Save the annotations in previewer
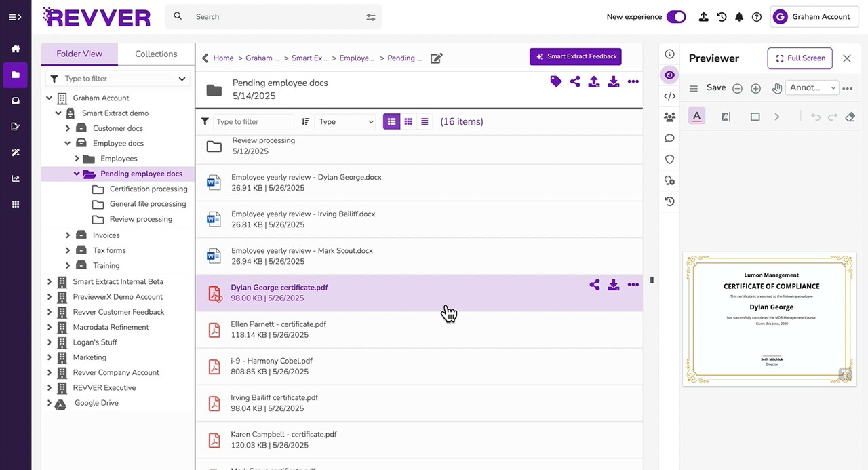The image size is (868, 470). click(x=716, y=87)
